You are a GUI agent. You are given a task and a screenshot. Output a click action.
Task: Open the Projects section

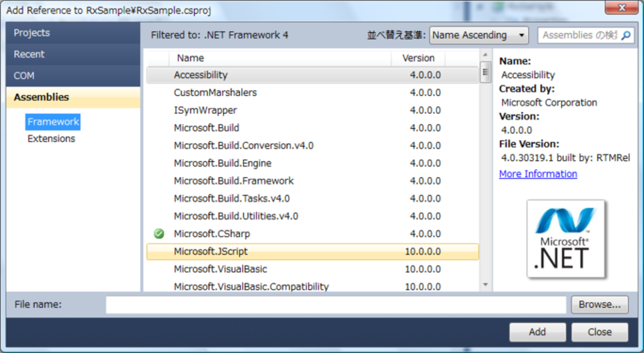pos(73,33)
